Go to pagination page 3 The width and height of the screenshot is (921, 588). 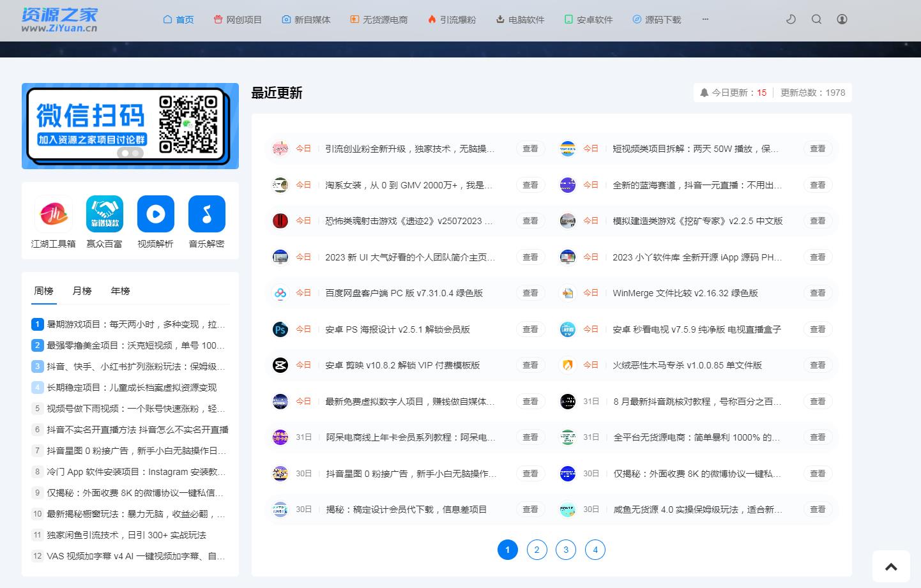click(x=566, y=550)
